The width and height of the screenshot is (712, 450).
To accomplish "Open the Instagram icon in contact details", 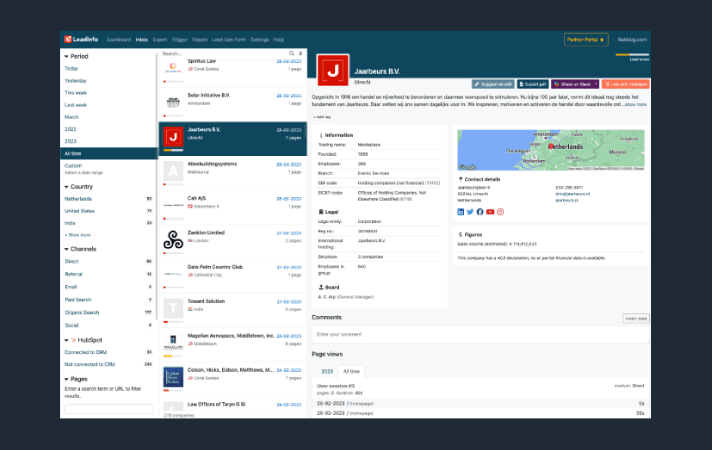I will (500, 212).
